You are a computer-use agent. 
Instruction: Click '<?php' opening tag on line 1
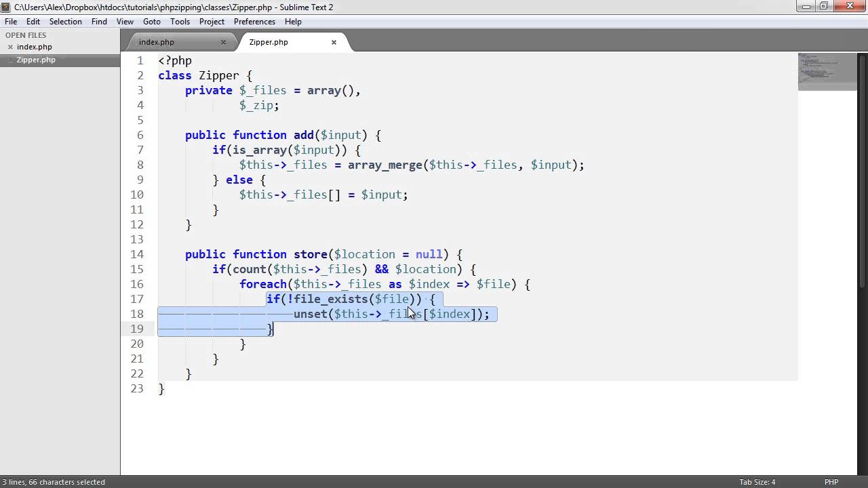pos(175,60)
